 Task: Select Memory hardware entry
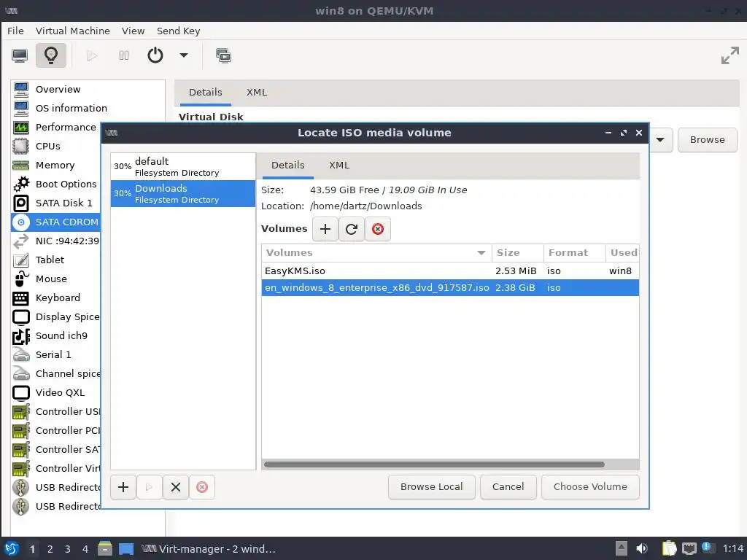coord(56,166)
